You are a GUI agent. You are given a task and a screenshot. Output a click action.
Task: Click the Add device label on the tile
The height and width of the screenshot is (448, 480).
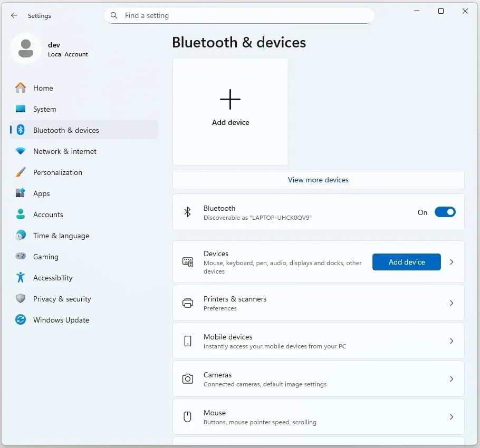pos(231,122)
